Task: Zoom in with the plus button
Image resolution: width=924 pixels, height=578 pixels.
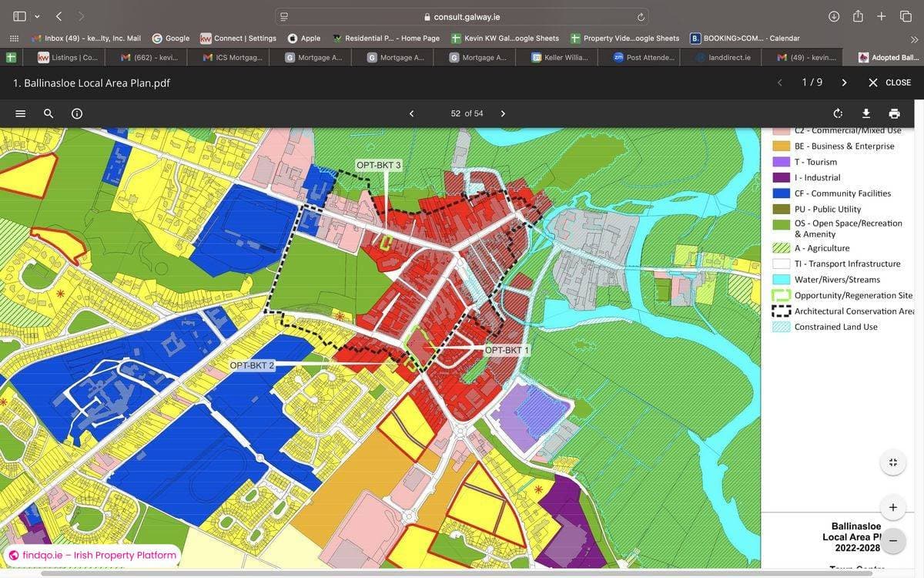Action: (892, 507)
